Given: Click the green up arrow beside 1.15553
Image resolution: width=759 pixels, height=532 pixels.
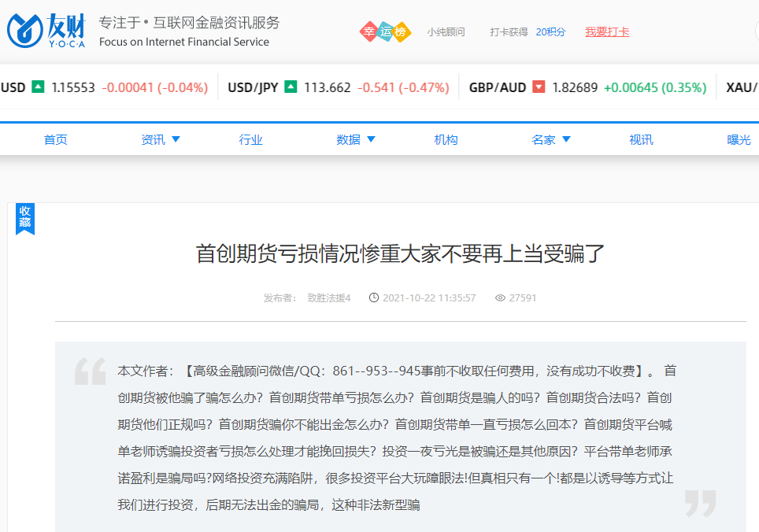Looking at the screenshot, I should click(38, 87).
